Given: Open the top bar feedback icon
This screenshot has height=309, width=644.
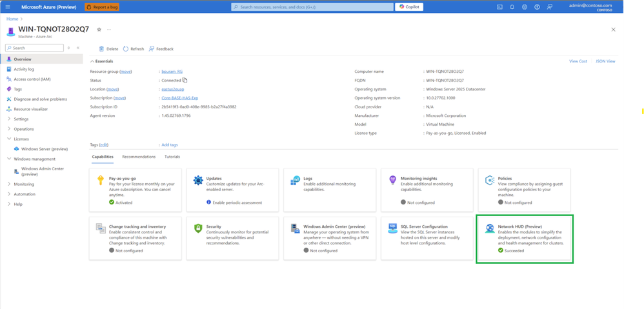Looking at the screenshot, I should click(x=549, y=7).
